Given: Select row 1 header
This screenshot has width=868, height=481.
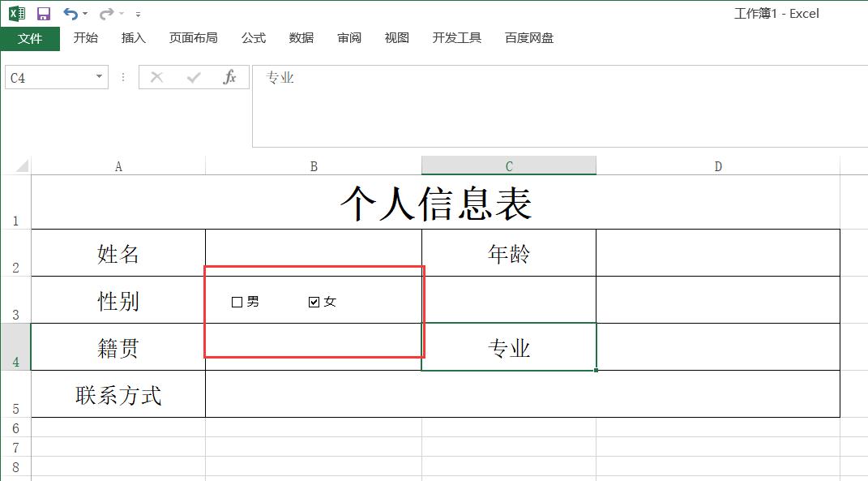Looking at the screenshot, I should click(15, 202).
